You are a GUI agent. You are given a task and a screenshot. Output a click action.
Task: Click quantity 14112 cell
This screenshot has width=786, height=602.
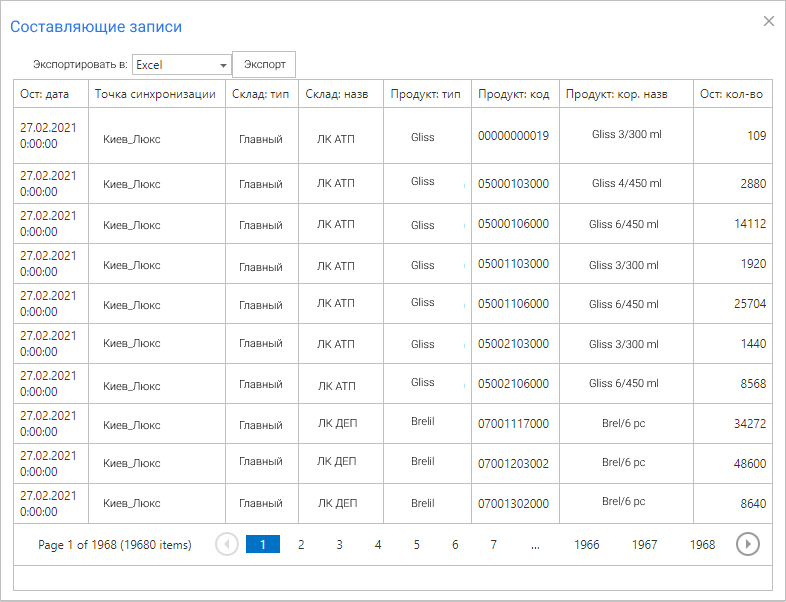(732, 224)
